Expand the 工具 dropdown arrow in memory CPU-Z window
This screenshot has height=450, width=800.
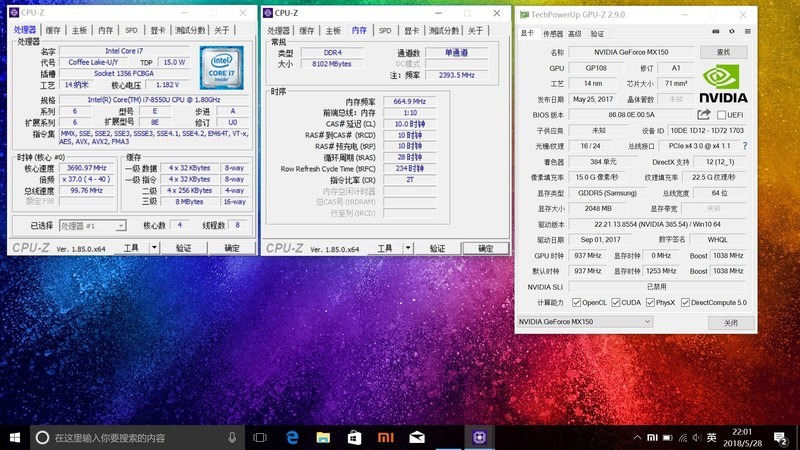click(408, 248)
